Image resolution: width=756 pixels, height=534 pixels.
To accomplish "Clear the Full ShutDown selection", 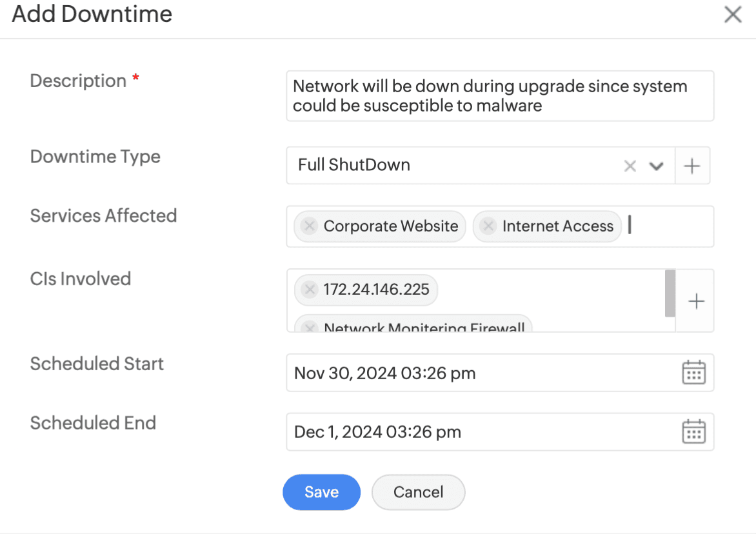I will (x=630, y=166).
